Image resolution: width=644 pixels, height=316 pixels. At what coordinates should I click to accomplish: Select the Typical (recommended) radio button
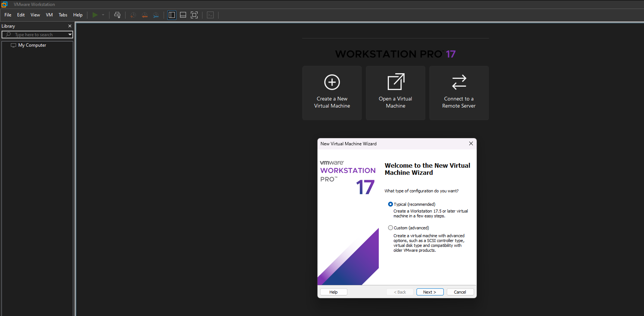[390, 204]
